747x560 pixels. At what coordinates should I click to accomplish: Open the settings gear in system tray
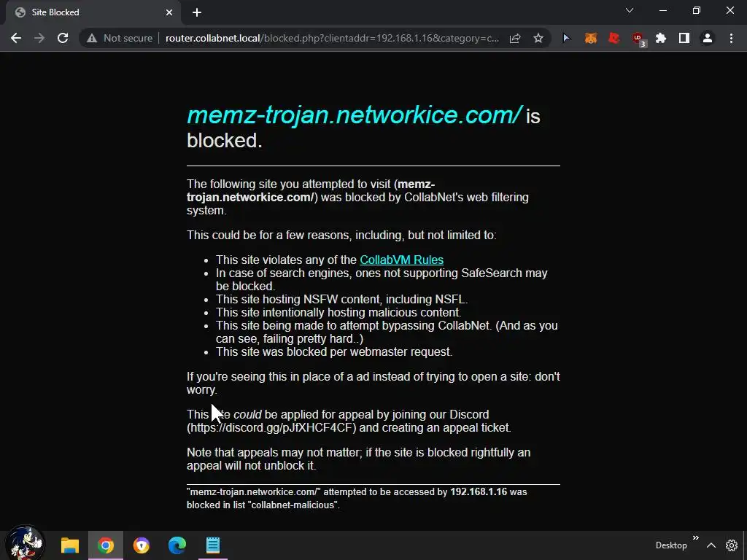732,545
